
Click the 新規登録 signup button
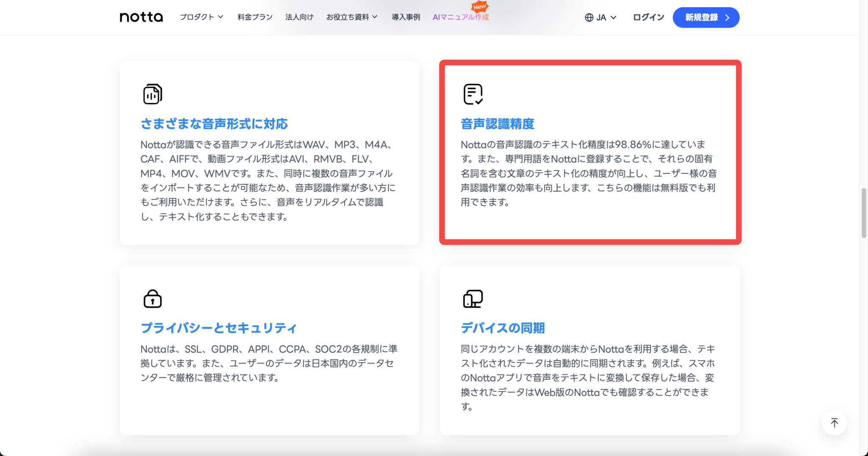707,17
